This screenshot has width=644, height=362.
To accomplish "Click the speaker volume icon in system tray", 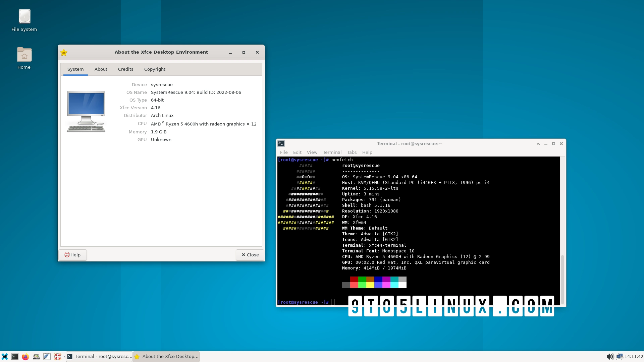I will coord(610,356).
